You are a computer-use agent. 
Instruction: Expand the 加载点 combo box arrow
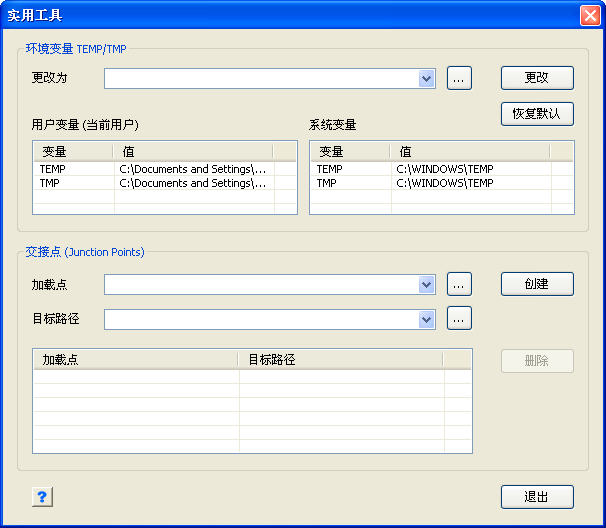427,285
